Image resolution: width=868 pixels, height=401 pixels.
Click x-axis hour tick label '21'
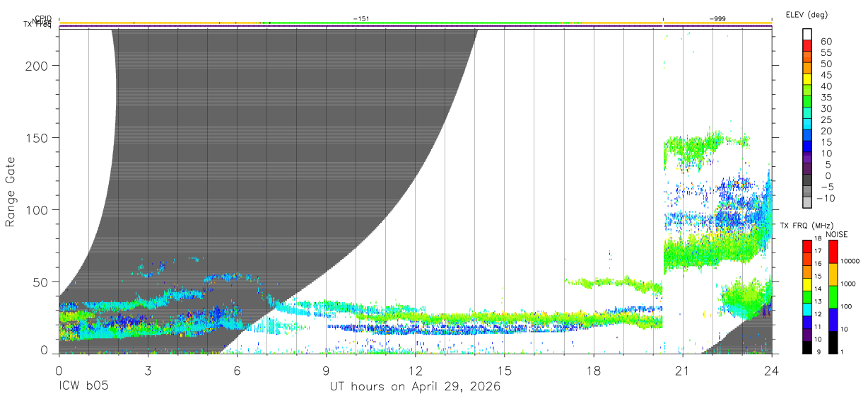(683, 371)
